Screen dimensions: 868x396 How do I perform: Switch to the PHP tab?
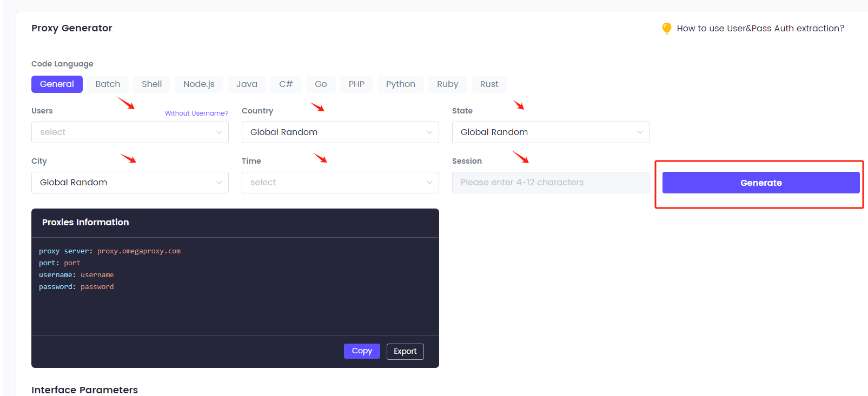[356, 84]
